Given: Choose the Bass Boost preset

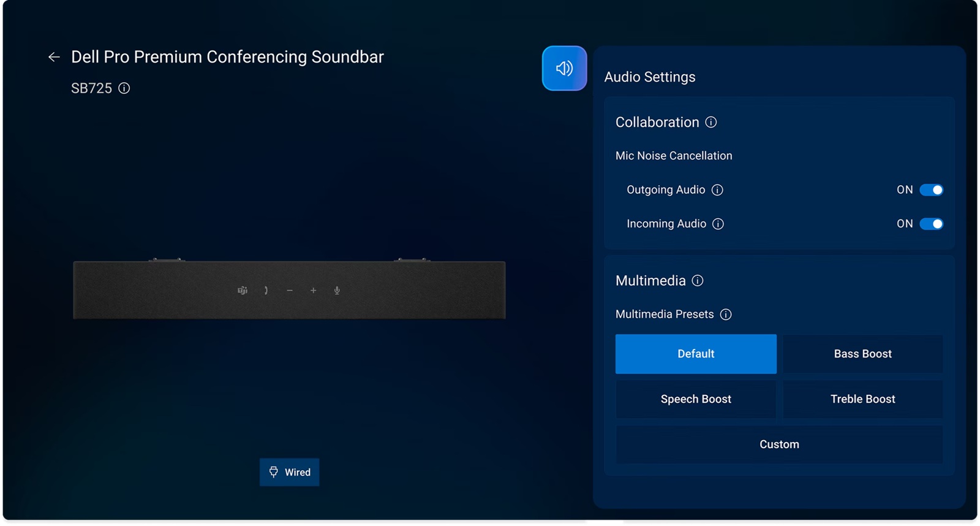Looking at the screenshot, I should tap(862, 354).
